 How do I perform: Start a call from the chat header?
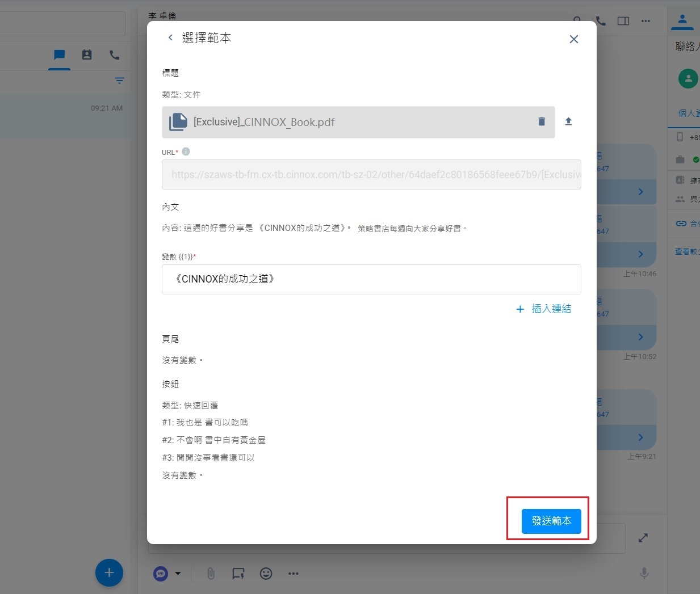pos(601,21)
